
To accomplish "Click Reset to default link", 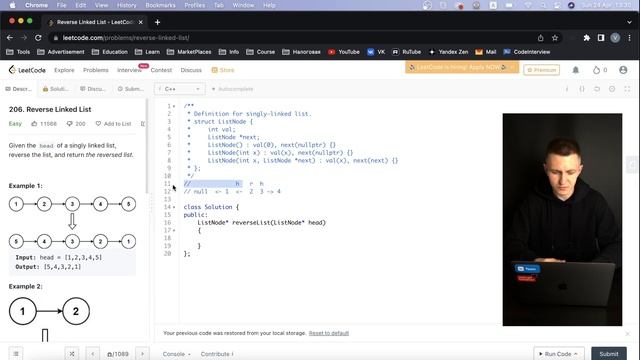I will [329, 333].
